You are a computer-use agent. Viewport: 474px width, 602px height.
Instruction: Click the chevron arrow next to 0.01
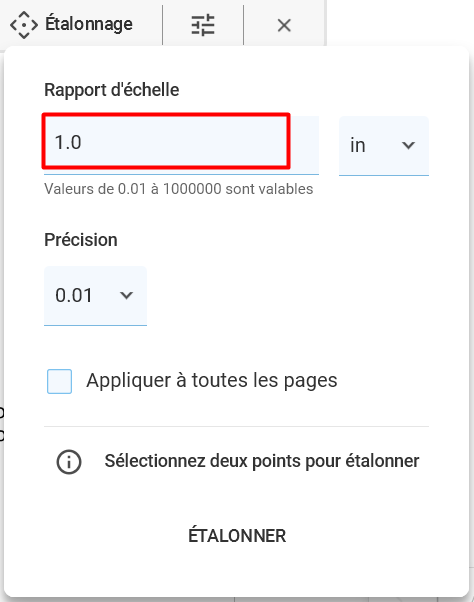[126, 295]
